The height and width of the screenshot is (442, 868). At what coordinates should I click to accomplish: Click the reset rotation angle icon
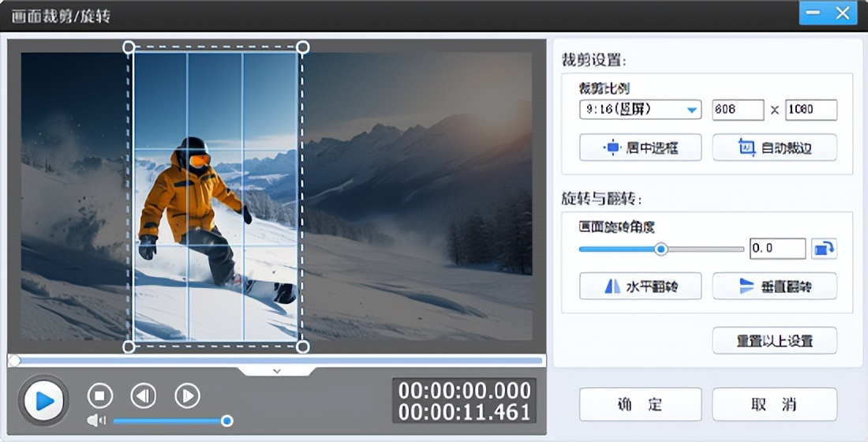824,249
